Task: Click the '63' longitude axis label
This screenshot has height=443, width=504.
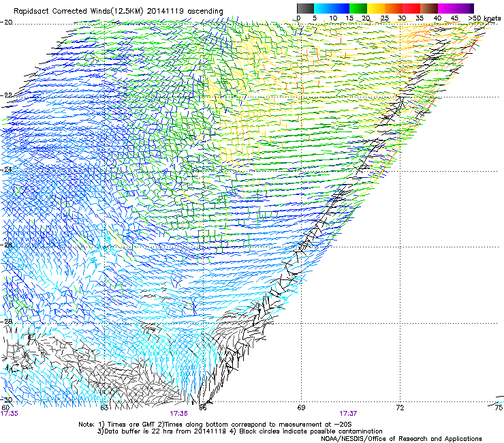Action: point(104,408)
